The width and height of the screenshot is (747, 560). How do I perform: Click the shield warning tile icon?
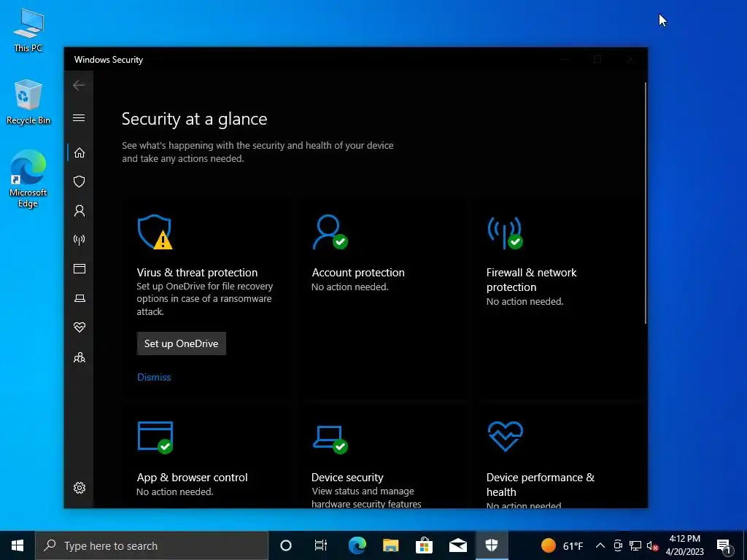tap(155, 232)
